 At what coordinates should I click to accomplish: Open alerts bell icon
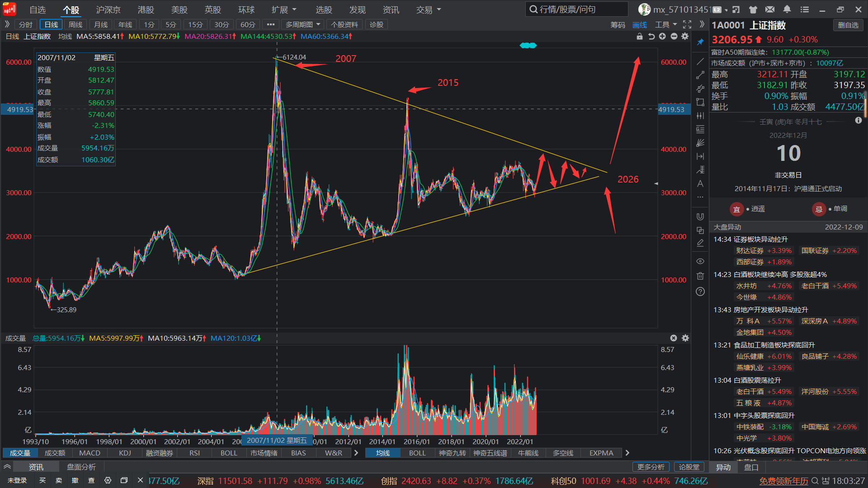(x=787, y=9)
